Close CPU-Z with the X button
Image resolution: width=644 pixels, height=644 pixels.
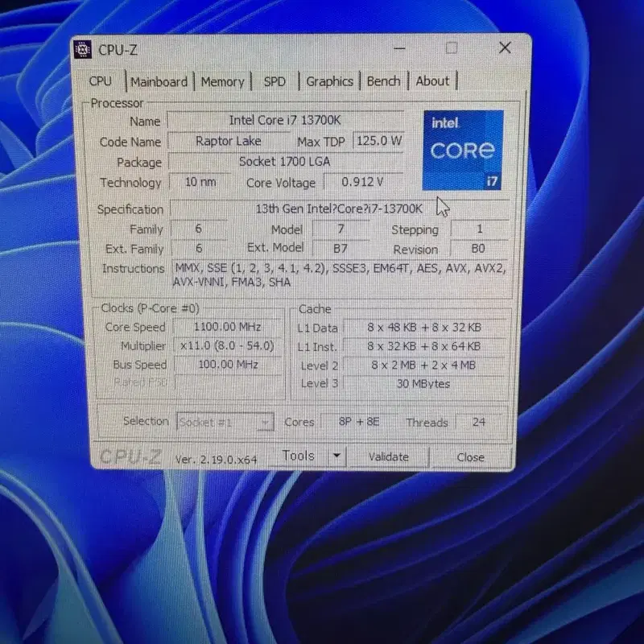point(505,48)
